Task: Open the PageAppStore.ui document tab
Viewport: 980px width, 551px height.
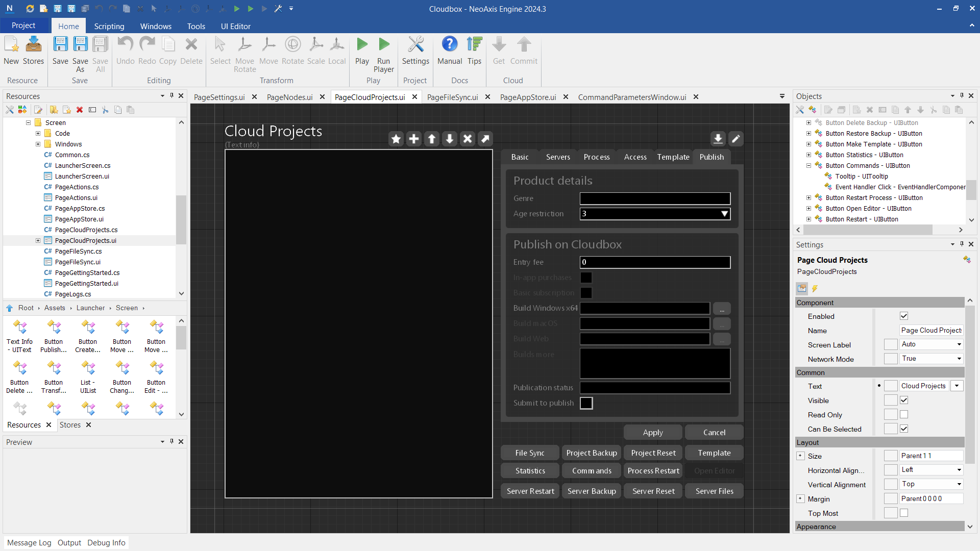Action: point(528,97)
